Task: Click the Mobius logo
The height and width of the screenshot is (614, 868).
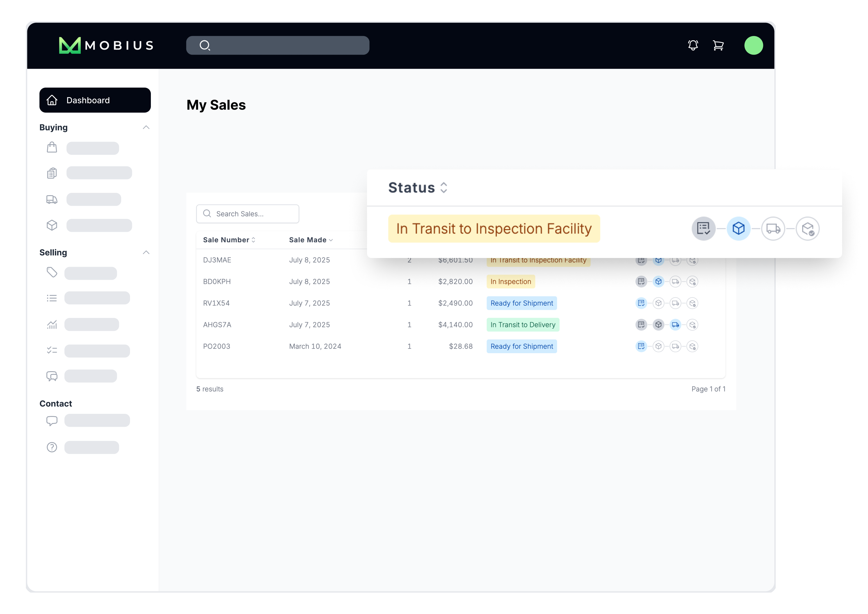Action: [x=106, y=45]
